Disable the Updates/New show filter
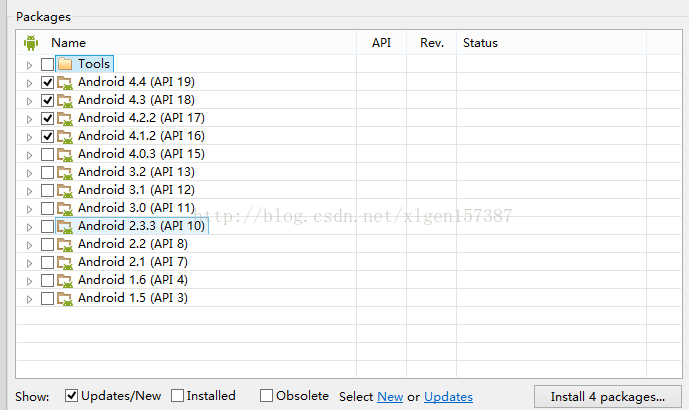Viewport: 689px width, 410px height. pos(72,395)
